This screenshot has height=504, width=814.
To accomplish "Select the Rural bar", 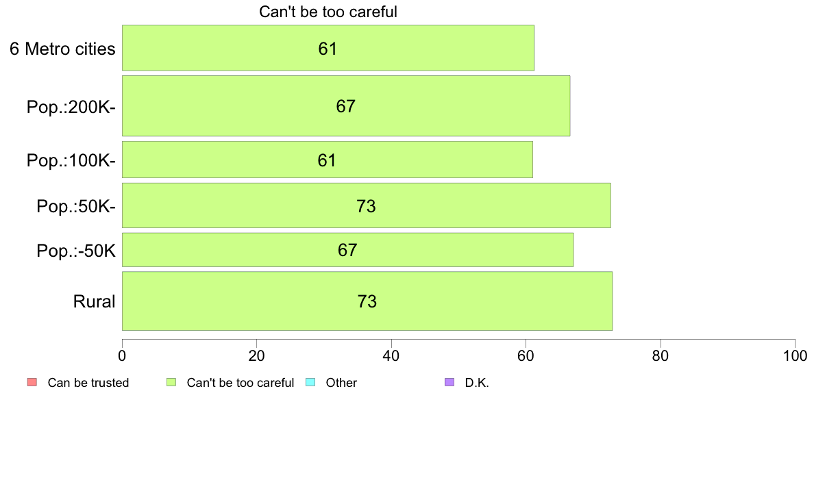I will (x=367, y=301).
